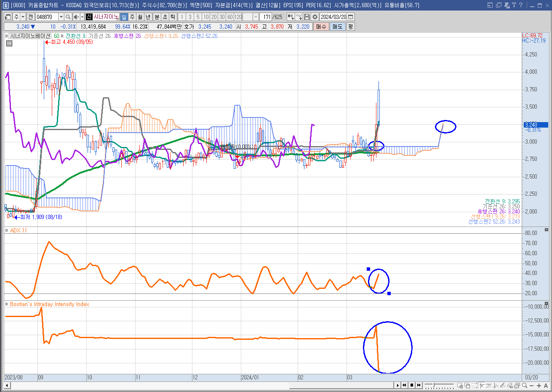Select yearly 년 period toggle

(148, 17)
